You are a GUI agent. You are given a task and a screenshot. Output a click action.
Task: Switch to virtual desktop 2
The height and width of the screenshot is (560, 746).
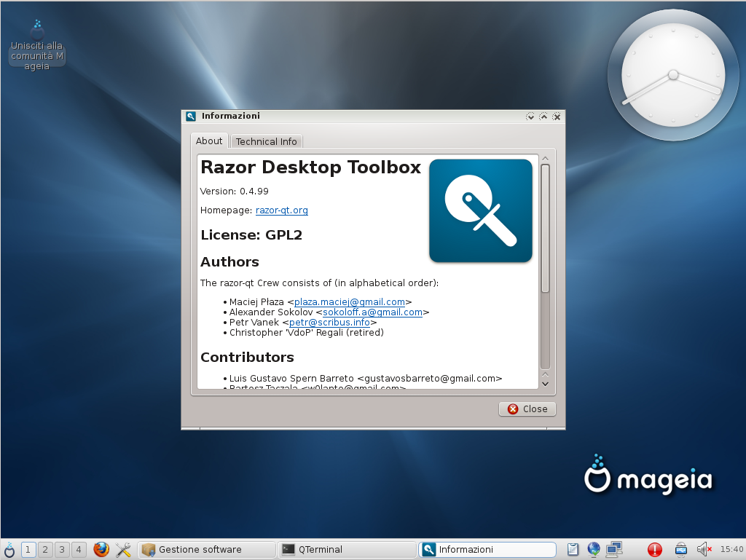[x=45, y=550]
